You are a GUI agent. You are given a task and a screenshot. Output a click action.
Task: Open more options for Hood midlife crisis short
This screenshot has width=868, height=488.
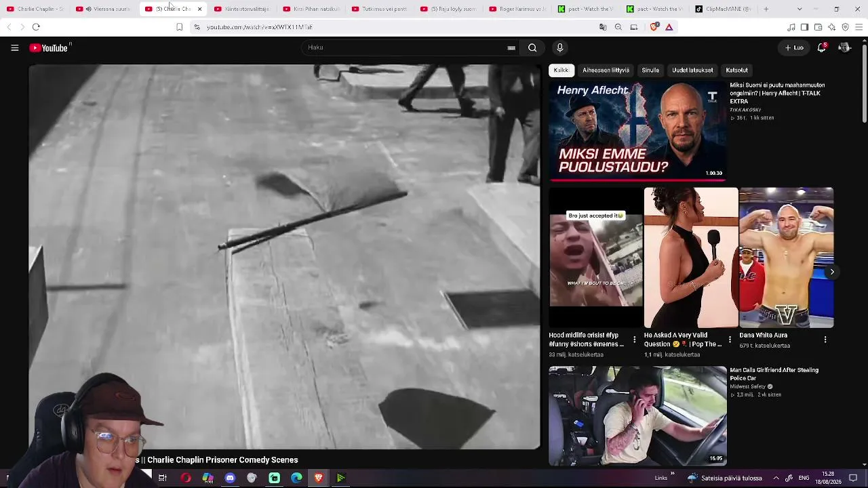tap(635, 340)
